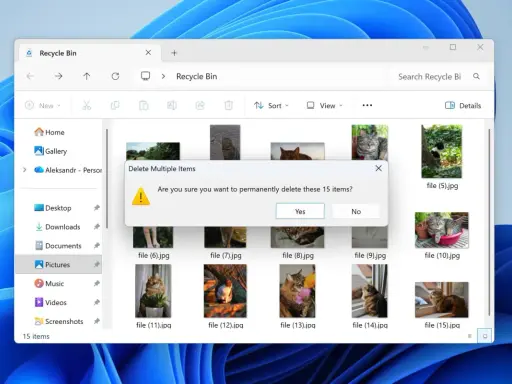Click the pin icon next to Screenshots
This screenshot has height=384, width=512.
point(96,321)
